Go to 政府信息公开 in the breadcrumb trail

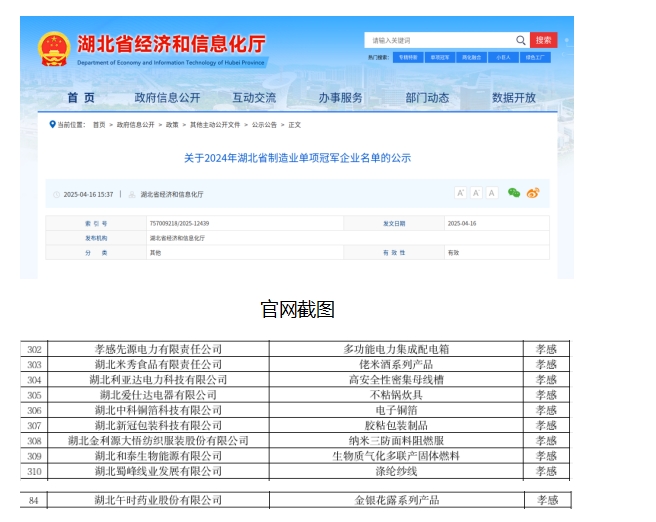pos(136,125)
